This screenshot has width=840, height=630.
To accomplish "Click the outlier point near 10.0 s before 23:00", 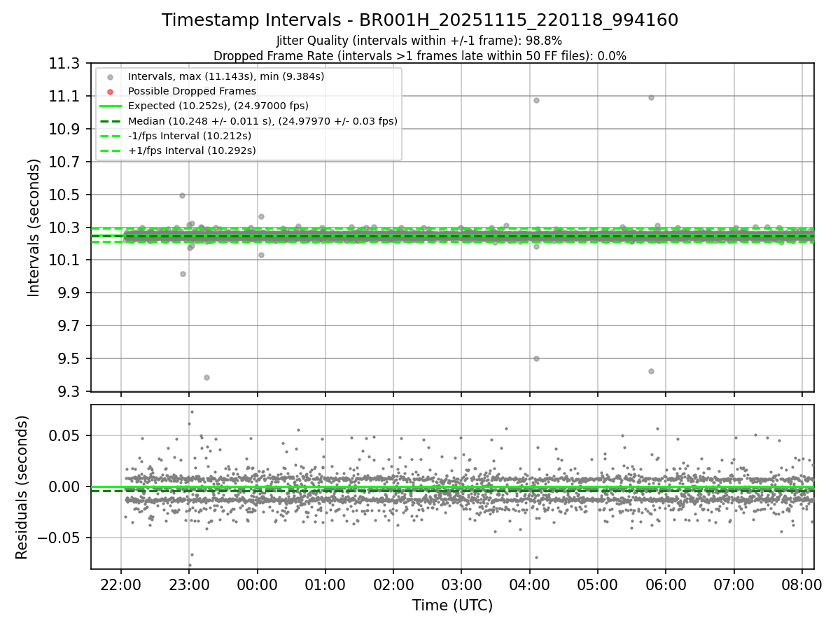I will 183,274.
